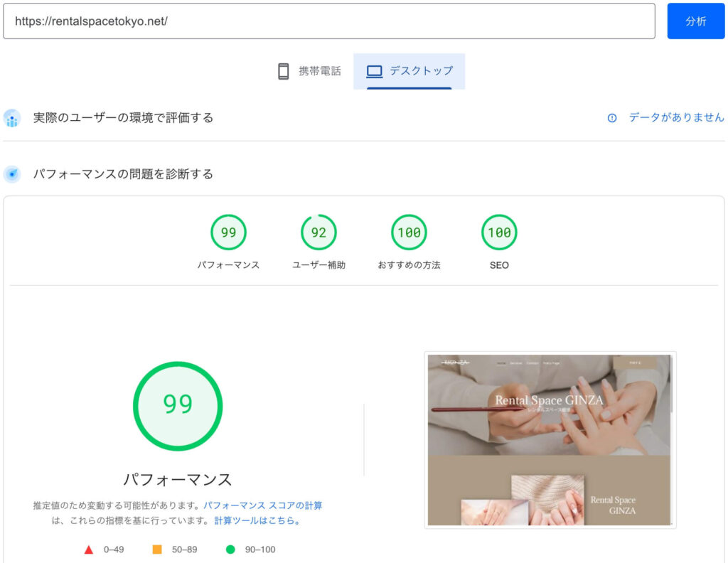Viewport: 728px width, 563px height.
Task: Click the diagnose icon beside パフォーマンスの問題を診断する
Action: coord(12,174)
